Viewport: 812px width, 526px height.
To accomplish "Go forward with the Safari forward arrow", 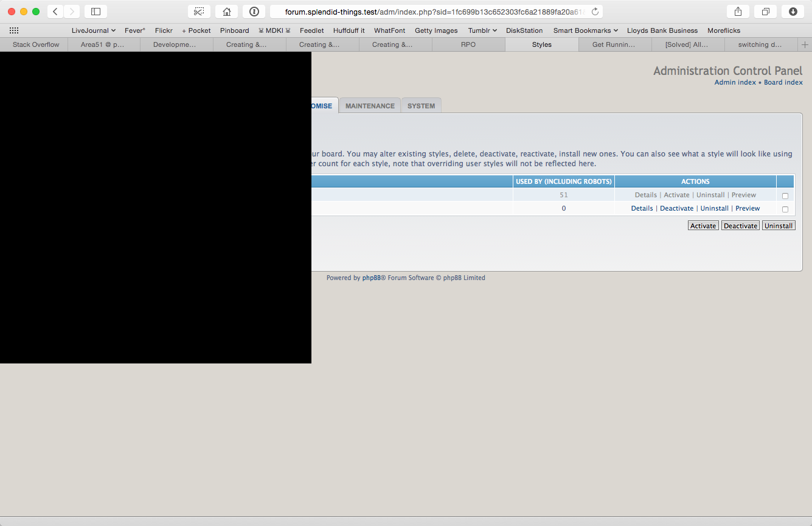I will coord(72,12).
